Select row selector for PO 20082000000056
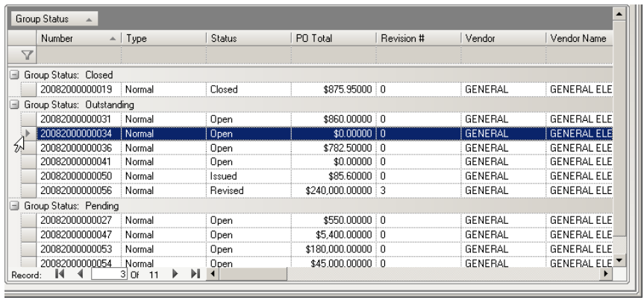Image resolution: width=644 pixels, height=300 pixels. point(28,190)
